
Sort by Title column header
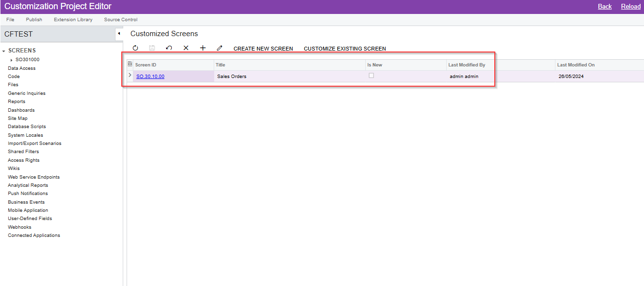pos(290,65)
